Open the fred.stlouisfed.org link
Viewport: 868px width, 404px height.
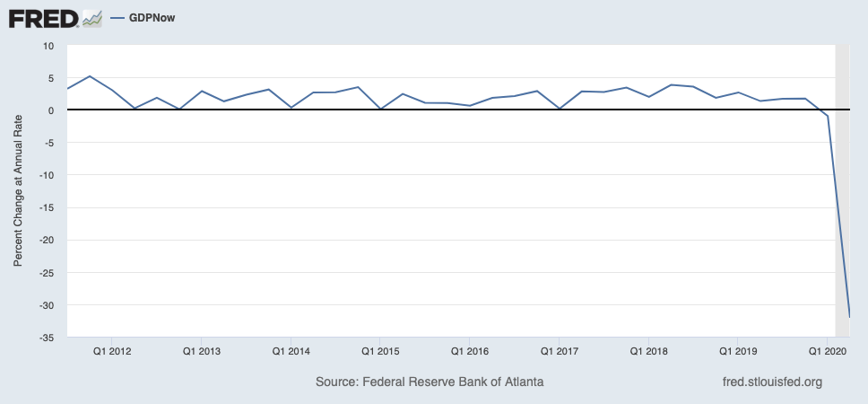coord(771,382)
